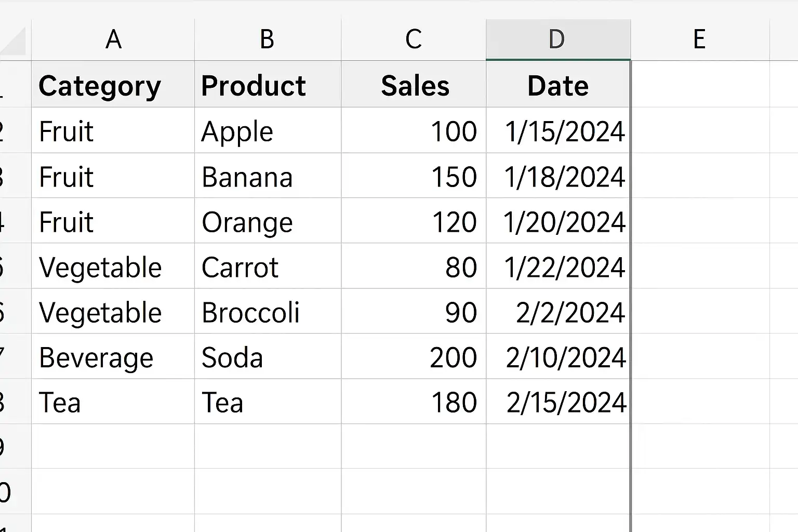Select the Broccoli cell
This screenshot has height=532, width=798.
[x=268, y=311]
